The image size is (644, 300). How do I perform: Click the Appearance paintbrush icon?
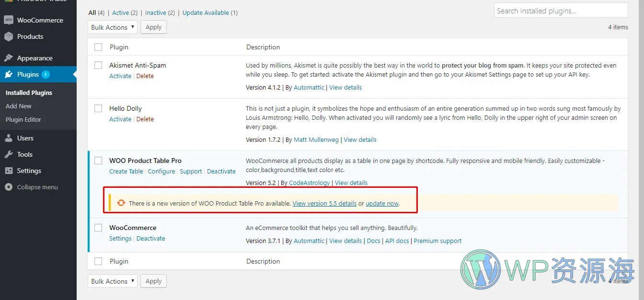click(x=8, y=58)
